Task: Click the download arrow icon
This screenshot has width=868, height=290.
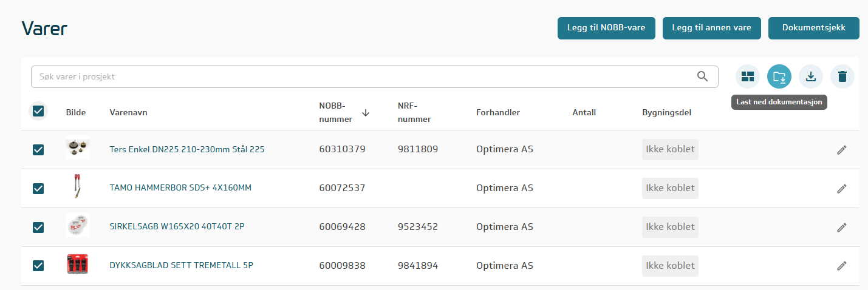Action: point(811,76)
